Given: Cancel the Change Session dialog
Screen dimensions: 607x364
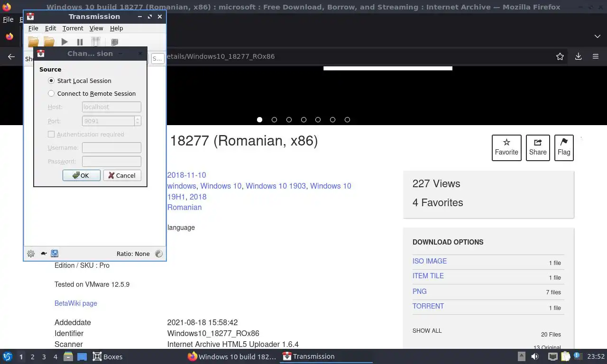Looking at the screenshot, I should pyautogui.click(x=122, y=175).
